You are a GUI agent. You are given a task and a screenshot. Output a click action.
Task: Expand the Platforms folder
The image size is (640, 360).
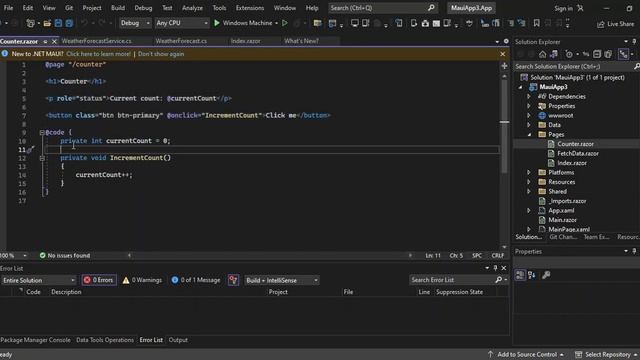529,173
